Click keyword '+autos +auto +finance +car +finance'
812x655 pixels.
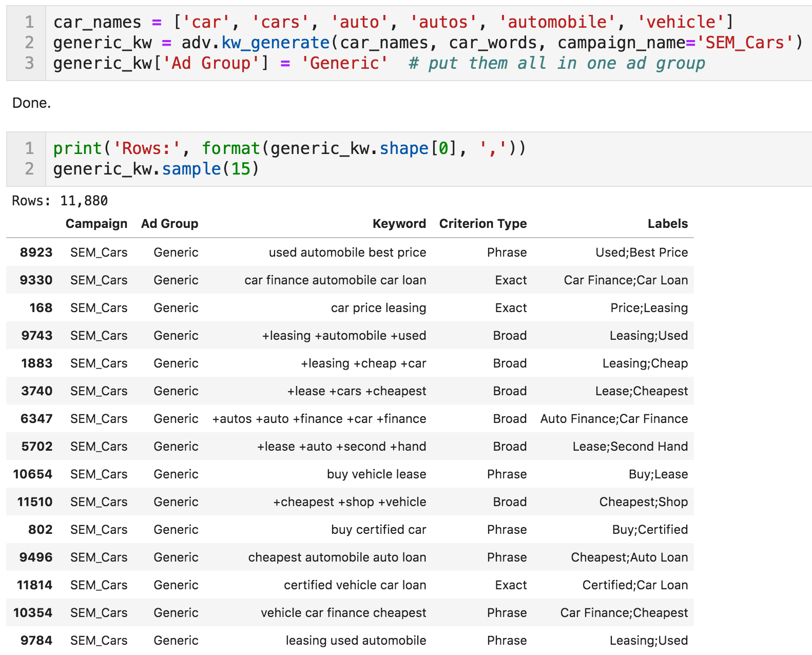319,419
